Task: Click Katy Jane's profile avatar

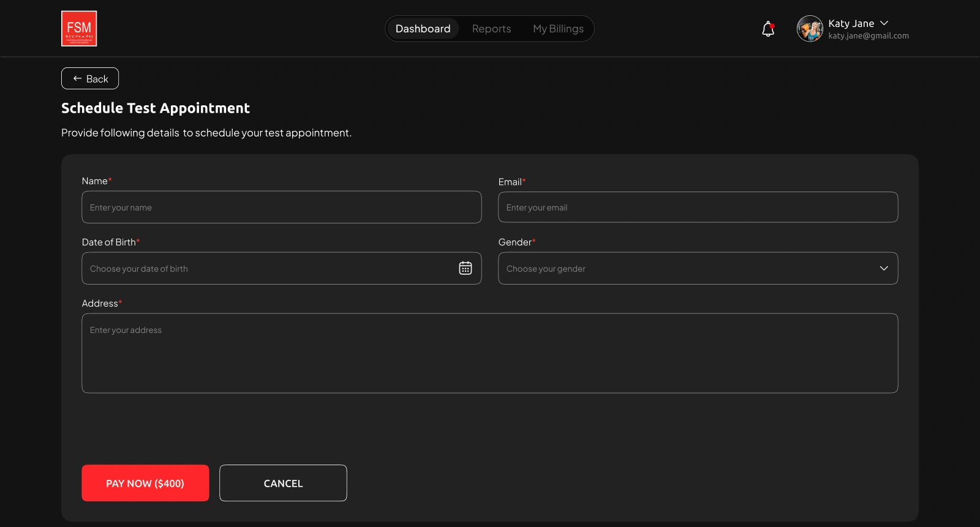Action: pyautogui.click(x=810, y=29)
